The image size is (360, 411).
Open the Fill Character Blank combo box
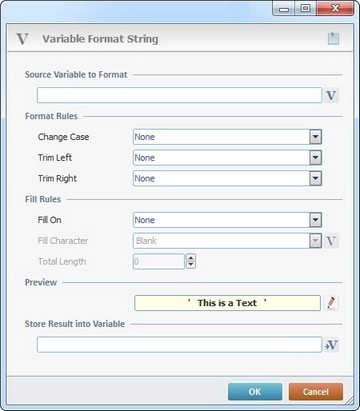pyautogui.click(x=227, y=241)
